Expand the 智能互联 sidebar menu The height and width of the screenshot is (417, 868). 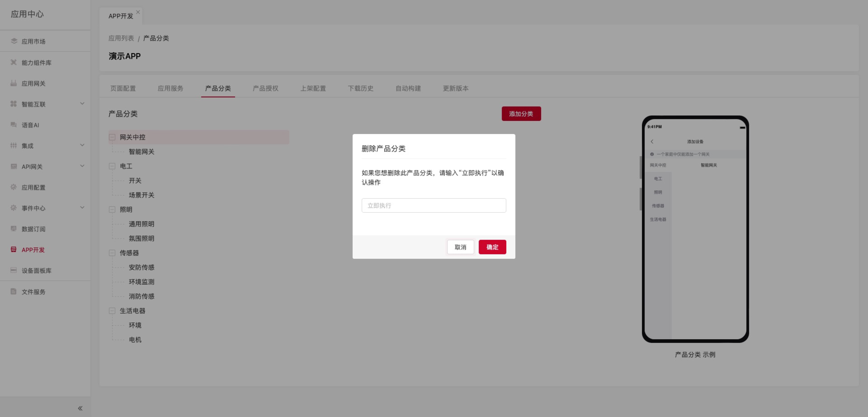pyautogui.click(x=82, y=104)
